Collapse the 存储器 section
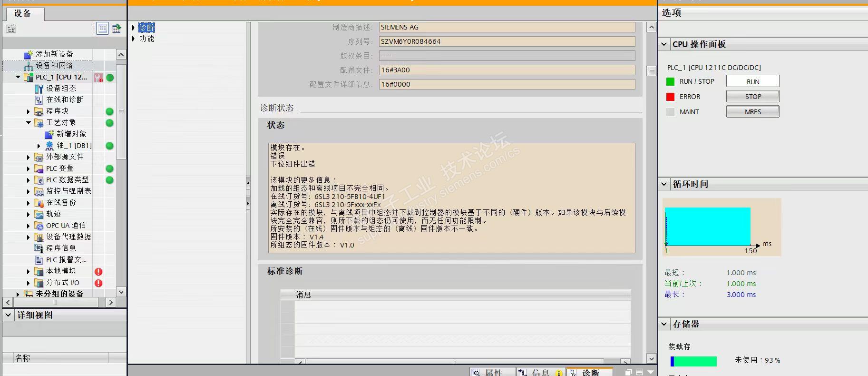This screenshot has height=376, width=868. point(664,324)
